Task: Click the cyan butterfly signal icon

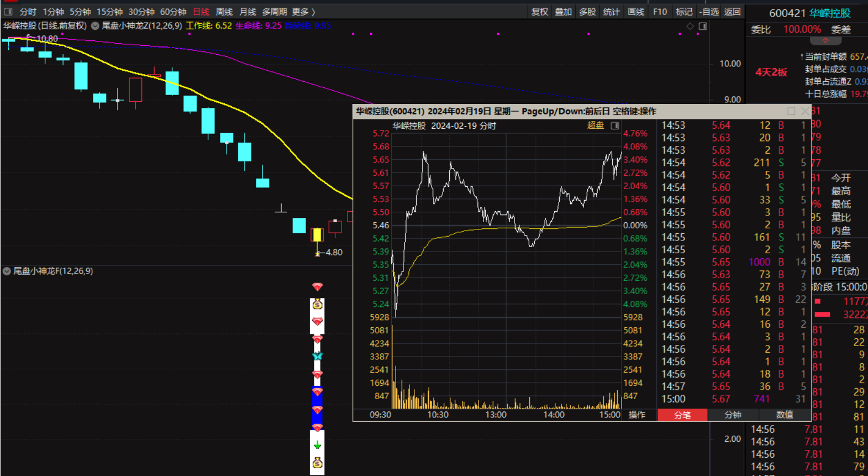Action: [x=317, y=357]
